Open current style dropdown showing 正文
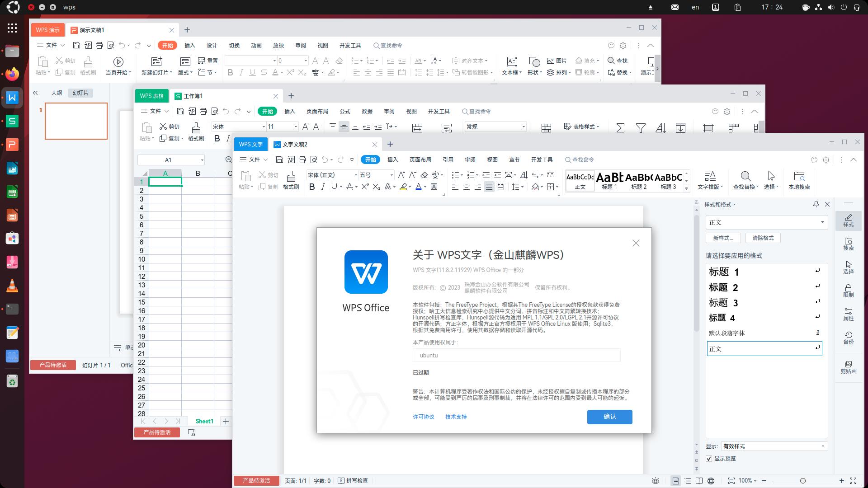This screenshot has width=868, height=488. point(822,222)
